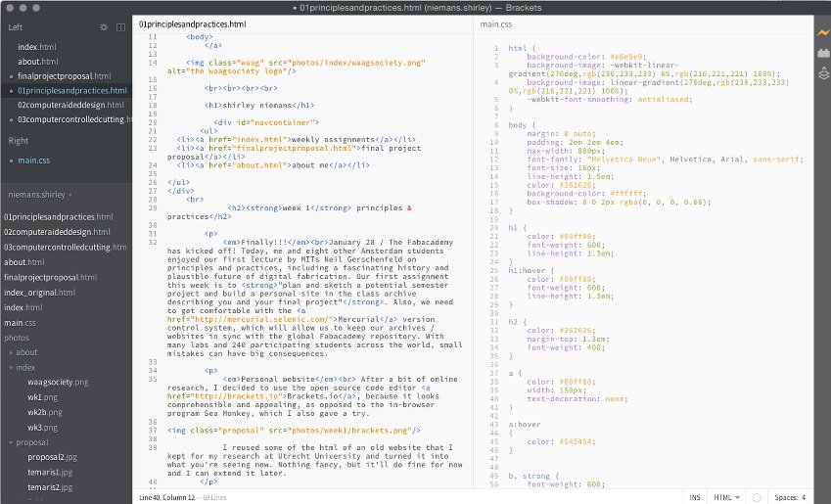Open index.html in project tree
Image resolution: width=831 pixels, height=504 pixels.
click(x=23, y=307)
